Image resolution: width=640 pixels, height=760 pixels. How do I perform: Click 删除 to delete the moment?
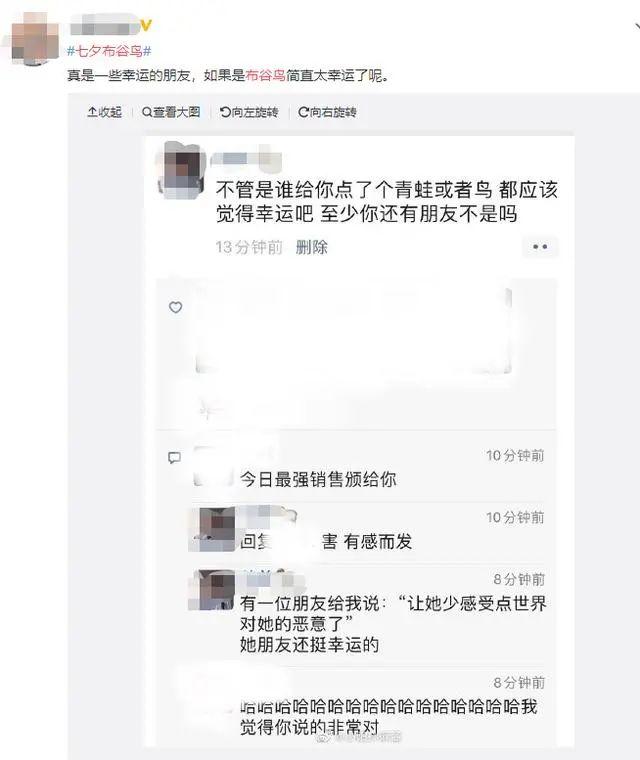point(311,247)
